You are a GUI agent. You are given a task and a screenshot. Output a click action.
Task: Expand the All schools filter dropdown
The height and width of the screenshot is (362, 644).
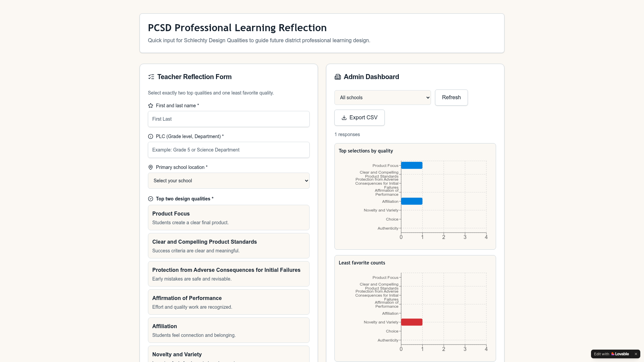382,98
